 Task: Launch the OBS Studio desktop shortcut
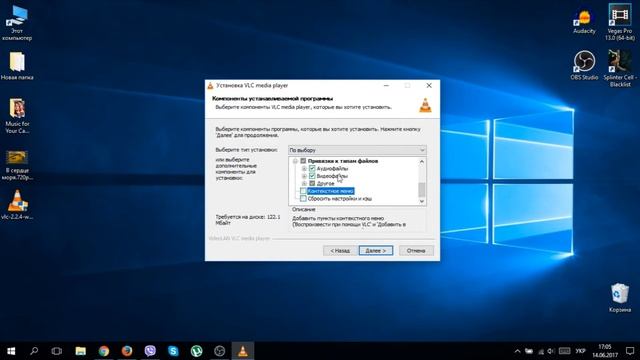coord(584,65)
